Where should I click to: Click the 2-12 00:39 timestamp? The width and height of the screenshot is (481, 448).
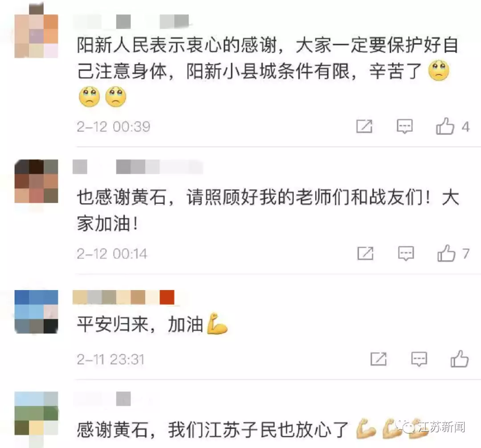(114, 126)
